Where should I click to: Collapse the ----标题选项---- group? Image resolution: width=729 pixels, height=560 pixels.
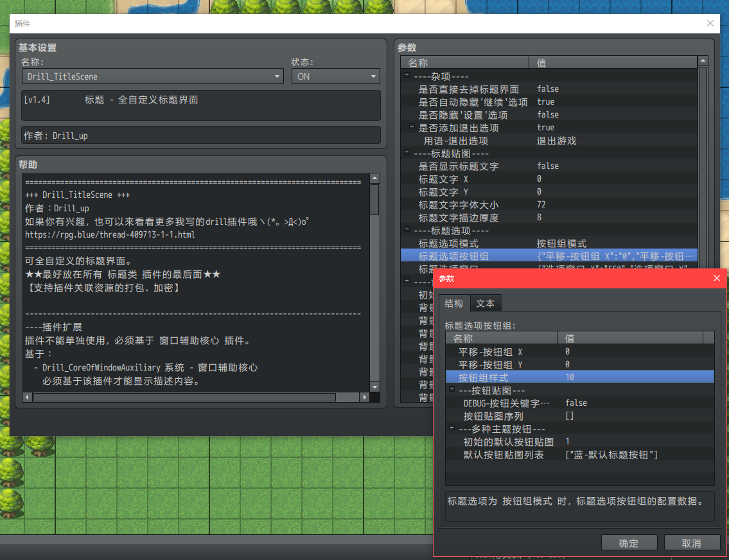[x=407, y=229]
